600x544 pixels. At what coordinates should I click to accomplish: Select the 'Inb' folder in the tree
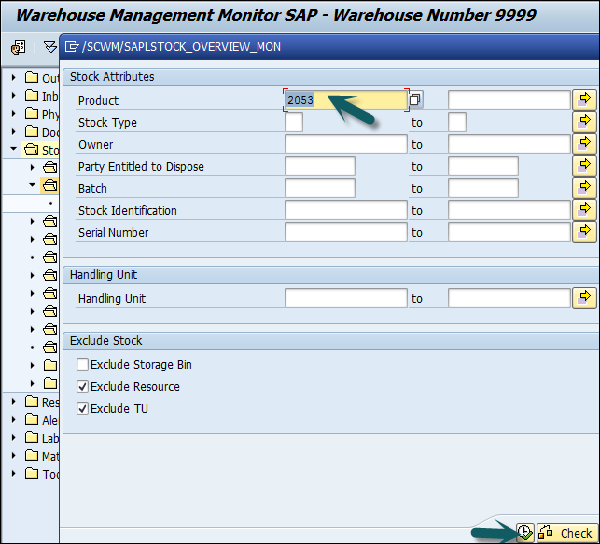point(42,96)
